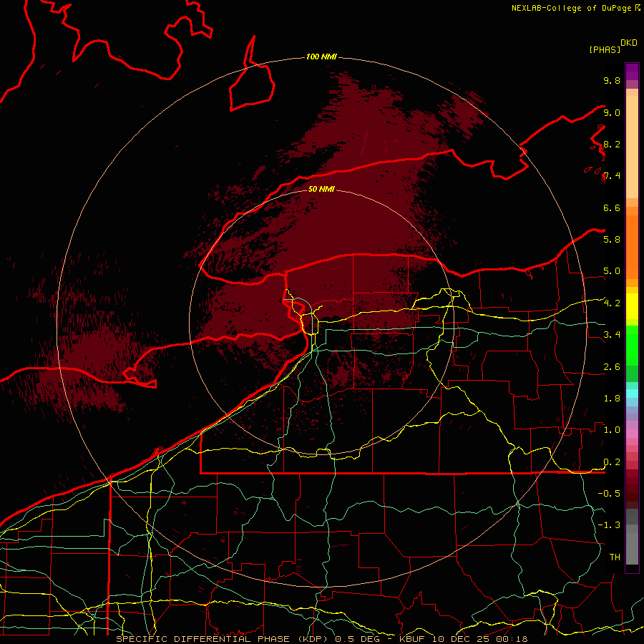Click the 100 NMI range ring label

[321, 57]
